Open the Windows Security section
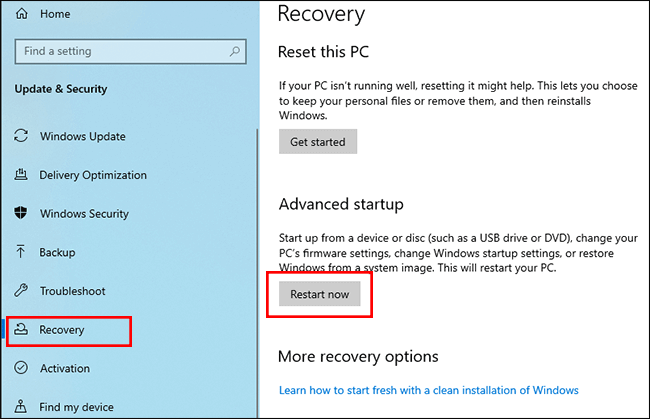The width and height of the screenshot is (650, 419). [x=84, y=214]
